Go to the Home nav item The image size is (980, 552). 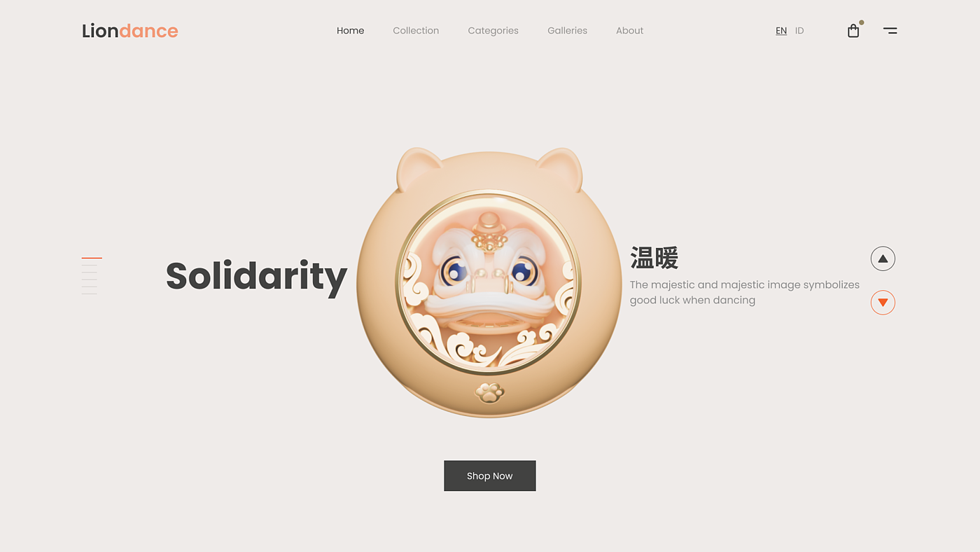350,31
